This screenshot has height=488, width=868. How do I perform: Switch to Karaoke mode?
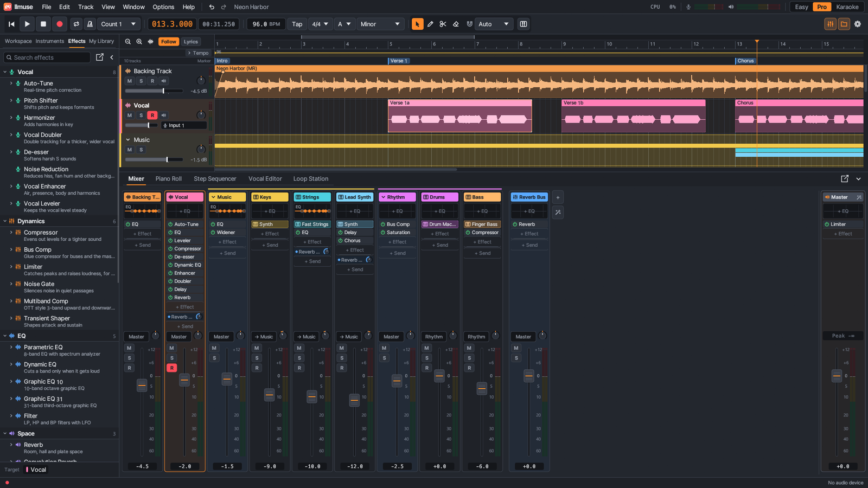pyautogui.click(x=847, y=7)
